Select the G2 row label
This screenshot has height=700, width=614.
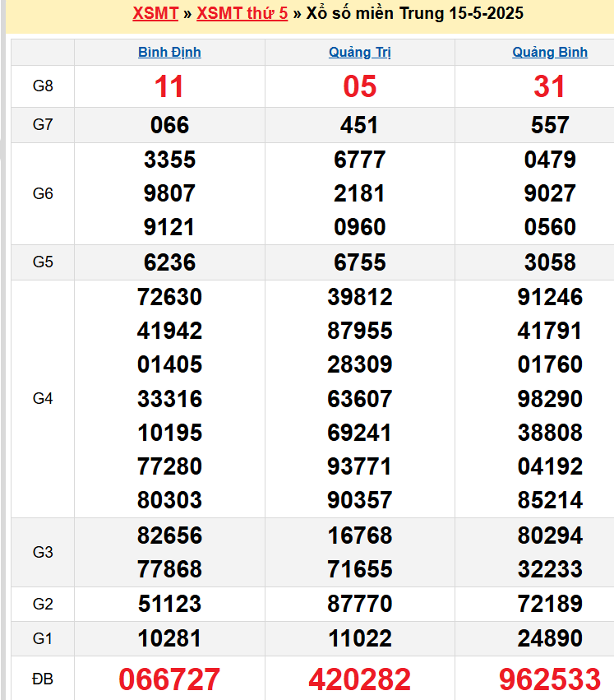[43, 604]
